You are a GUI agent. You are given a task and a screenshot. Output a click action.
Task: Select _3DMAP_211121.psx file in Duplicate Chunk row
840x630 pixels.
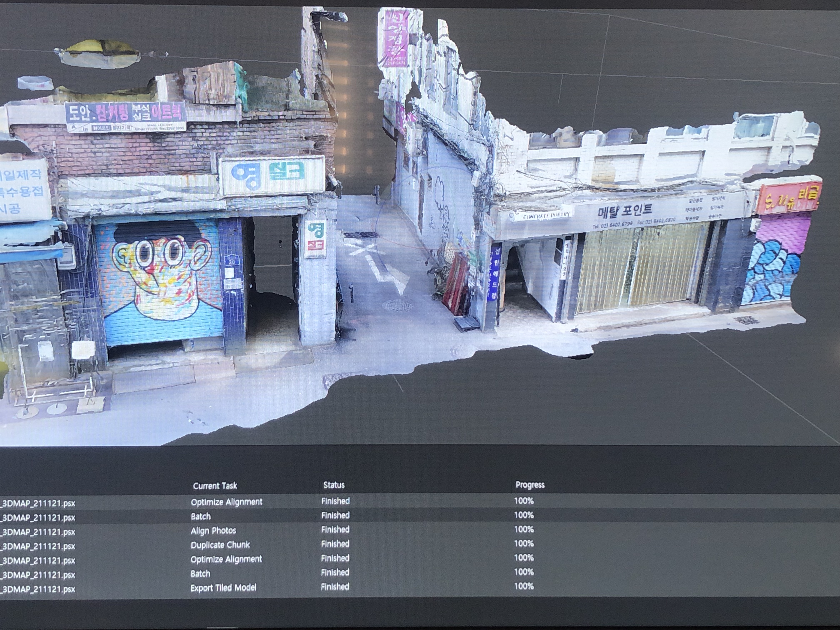tap(37, 546)
